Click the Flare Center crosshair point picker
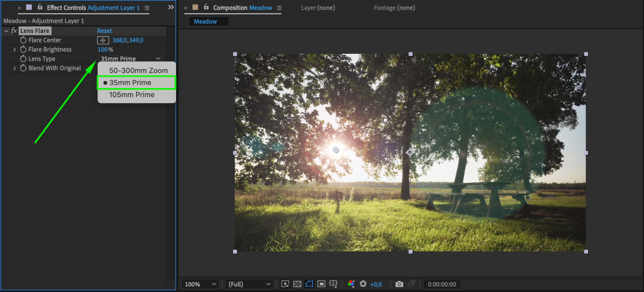Screen dimensions: 644x292 click(x=103, y=40)
